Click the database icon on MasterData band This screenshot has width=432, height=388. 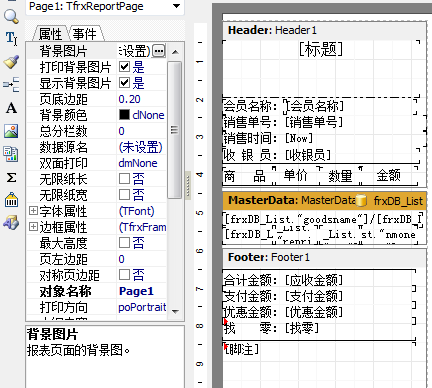pyautogui.click(x=361, y=201)
